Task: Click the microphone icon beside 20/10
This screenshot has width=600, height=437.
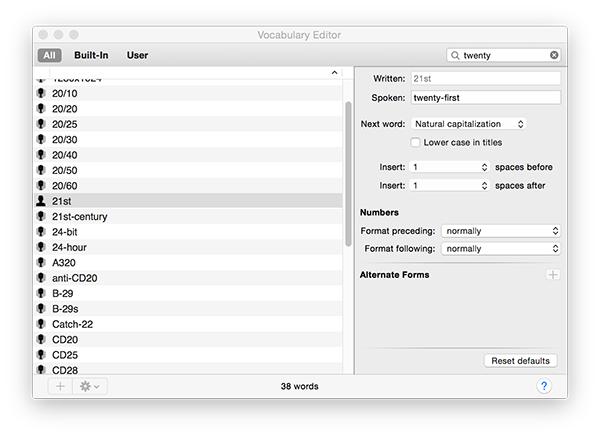Action: click(41, 93)
